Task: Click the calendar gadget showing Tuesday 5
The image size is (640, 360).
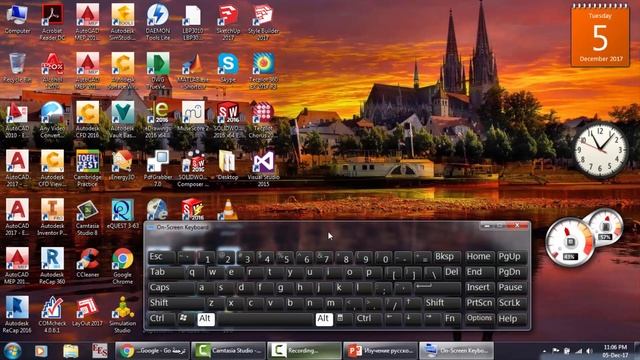Action: [600, 35]
